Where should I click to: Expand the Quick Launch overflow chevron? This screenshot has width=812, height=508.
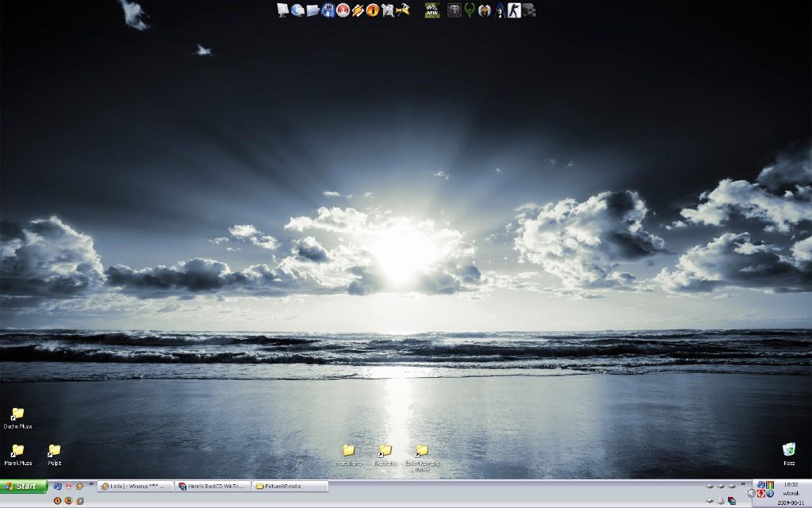click(90, 483)
